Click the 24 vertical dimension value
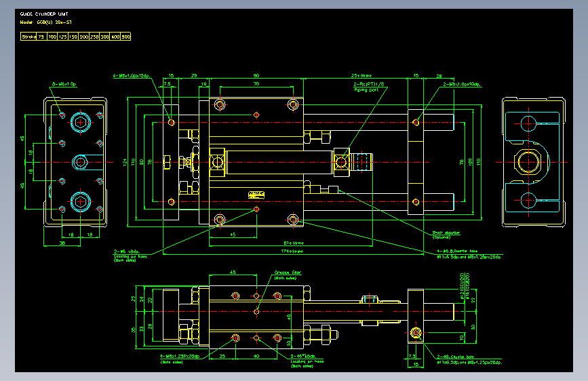The height and width of the screenshot is (381, 588). pos(142,299)
